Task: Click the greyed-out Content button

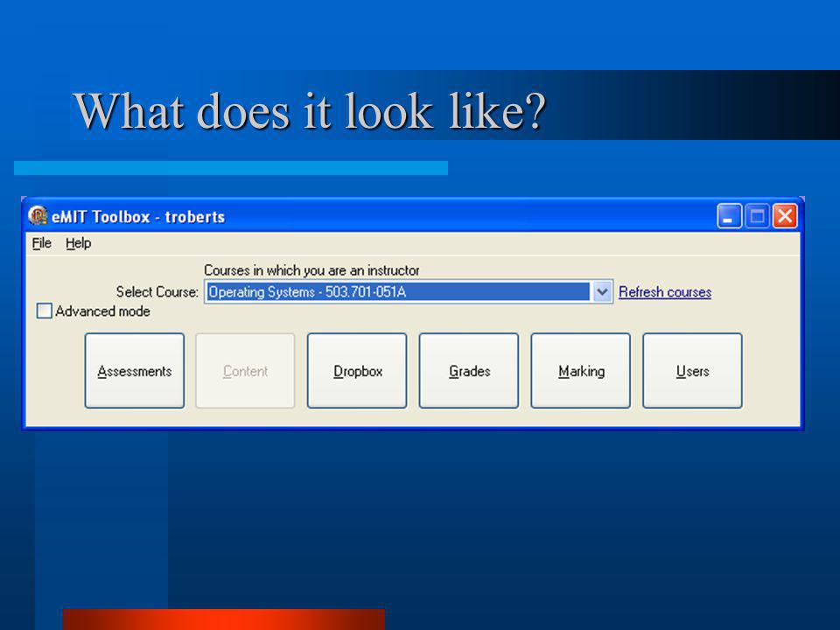Action: (245, 371)
